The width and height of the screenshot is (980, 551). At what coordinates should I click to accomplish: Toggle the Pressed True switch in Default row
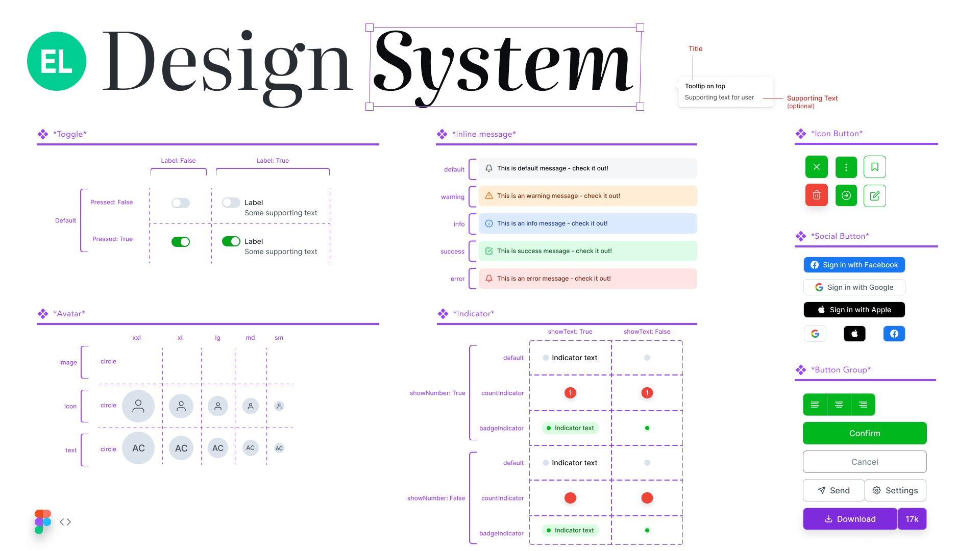coord(179,241)
